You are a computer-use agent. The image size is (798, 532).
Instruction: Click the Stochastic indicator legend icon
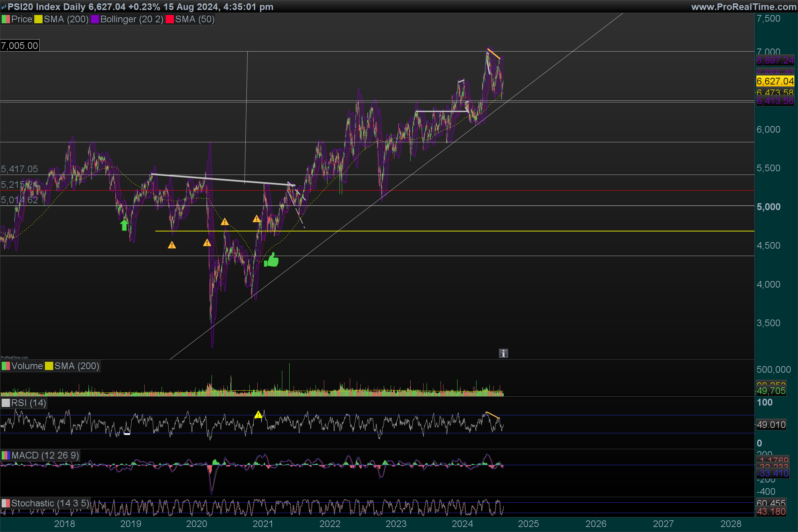(x=5, y=503)
